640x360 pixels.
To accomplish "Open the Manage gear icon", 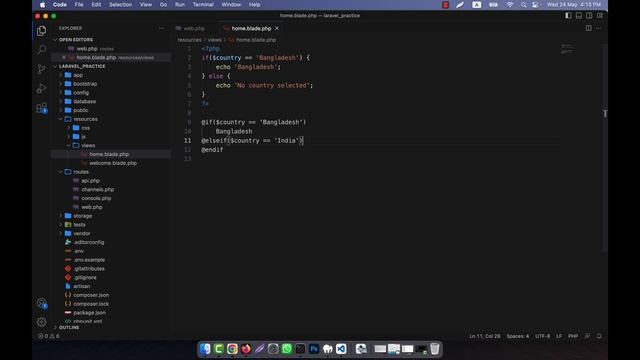I will [x=41, y=322].
